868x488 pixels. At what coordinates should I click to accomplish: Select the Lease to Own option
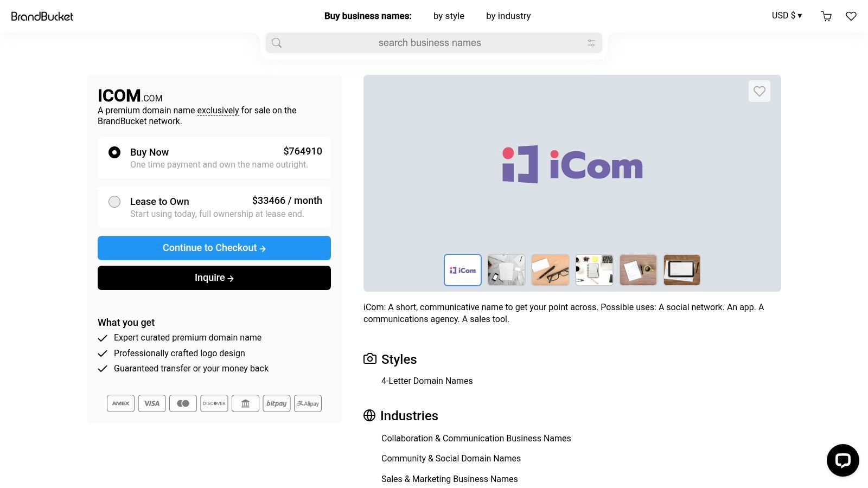114,202
